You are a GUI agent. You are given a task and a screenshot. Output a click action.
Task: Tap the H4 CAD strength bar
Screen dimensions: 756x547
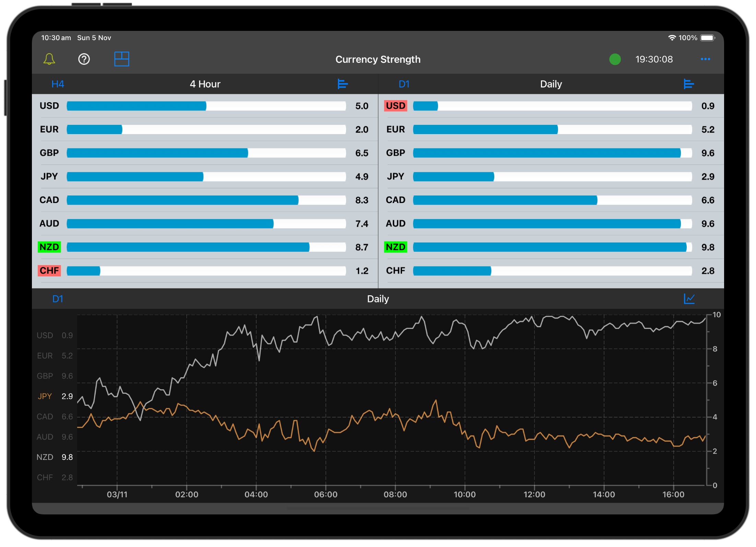tap(206, 200)
